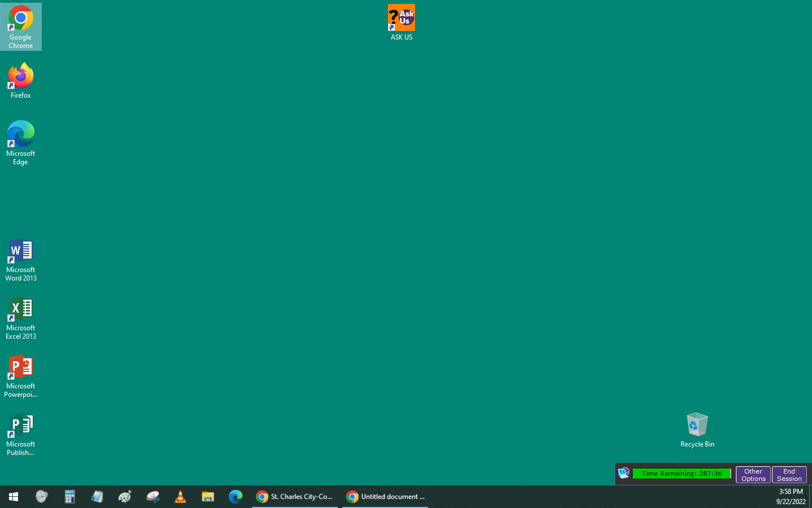Screen dimensions: 812x508
Task: Open File Explorer from the taskbar
Action: click(x=208, y=497)
